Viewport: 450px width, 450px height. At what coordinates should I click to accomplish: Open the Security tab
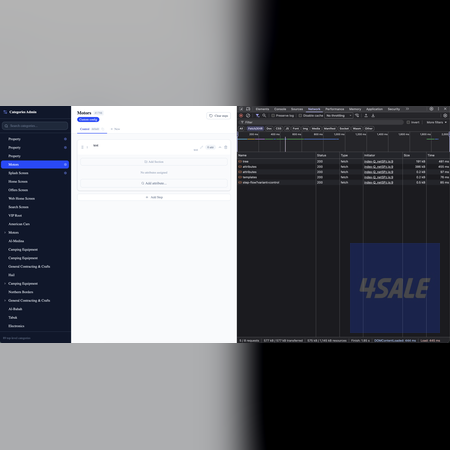tap(394, 109)
